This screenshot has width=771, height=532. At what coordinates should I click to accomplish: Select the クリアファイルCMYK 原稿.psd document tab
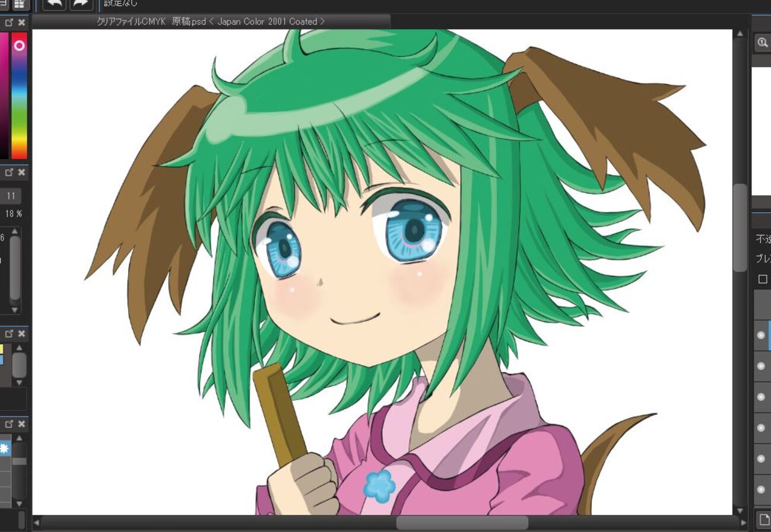[x=211, y=21]
